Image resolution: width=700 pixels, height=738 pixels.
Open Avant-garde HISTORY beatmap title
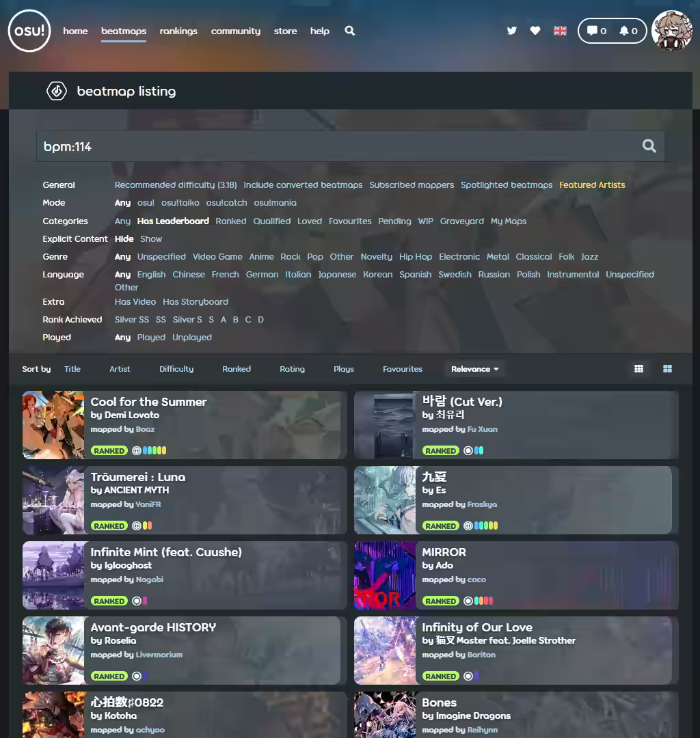(153, 627)
